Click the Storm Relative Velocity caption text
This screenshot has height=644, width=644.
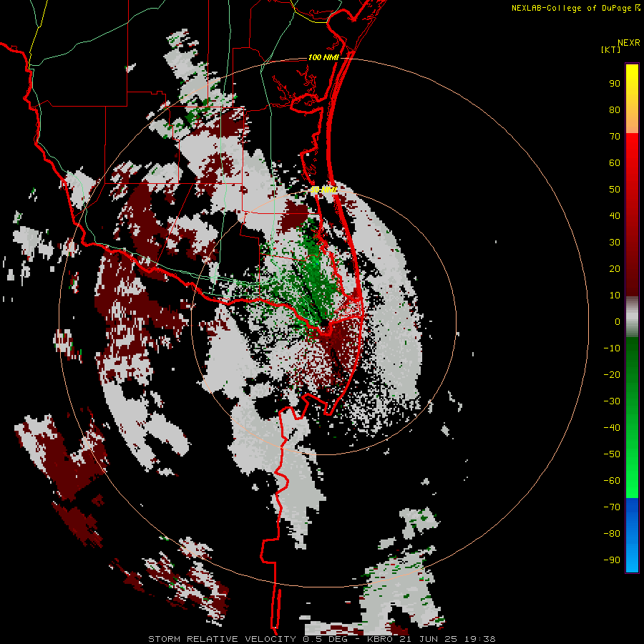click(x=321, y=639)
